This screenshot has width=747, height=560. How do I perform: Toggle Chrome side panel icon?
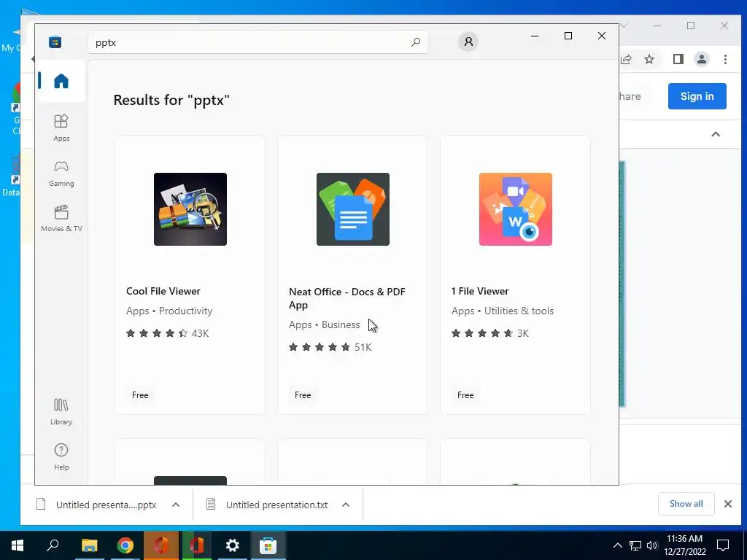678,59
